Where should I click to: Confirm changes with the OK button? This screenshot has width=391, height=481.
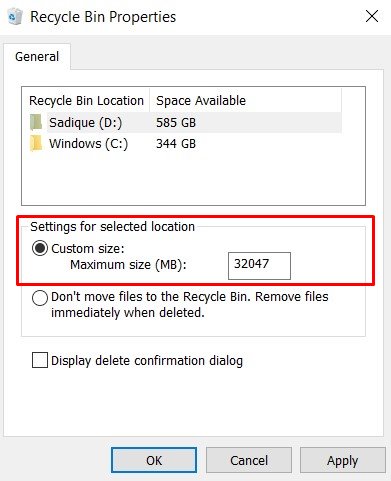[154, 460]
